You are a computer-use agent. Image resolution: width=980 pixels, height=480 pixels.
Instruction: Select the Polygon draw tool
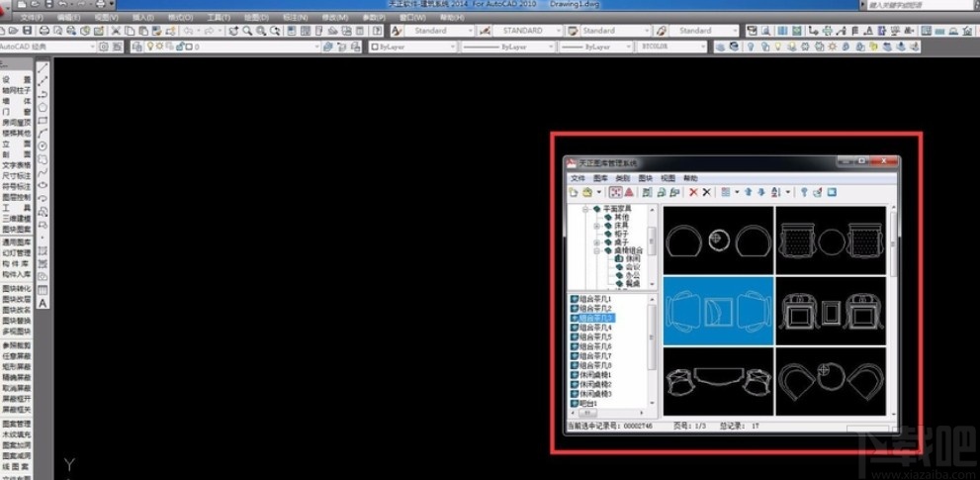click(44, 107)
